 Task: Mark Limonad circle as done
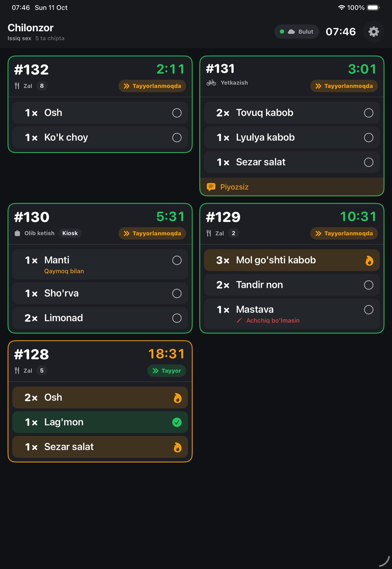(x=177, y=318)
